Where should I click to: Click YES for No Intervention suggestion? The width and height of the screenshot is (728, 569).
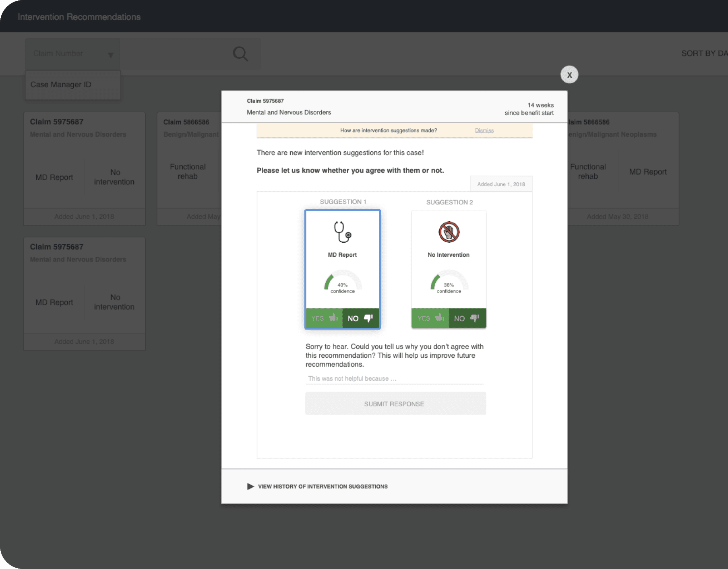pos(430,318)
